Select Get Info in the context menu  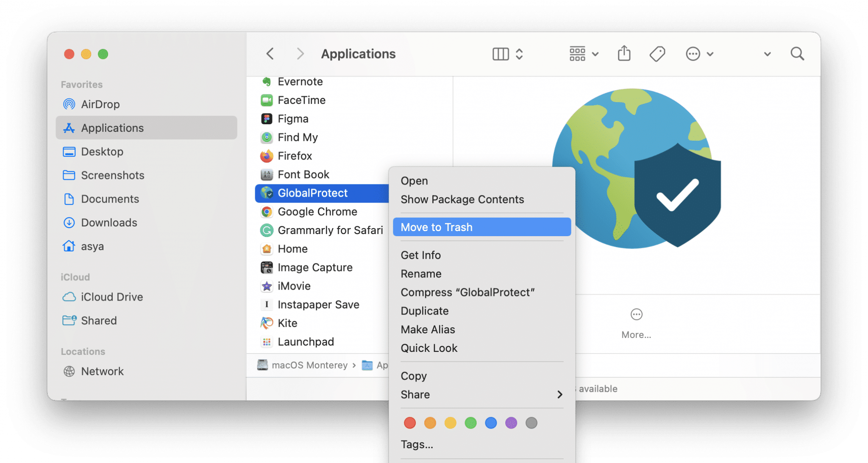pos(421,255)
